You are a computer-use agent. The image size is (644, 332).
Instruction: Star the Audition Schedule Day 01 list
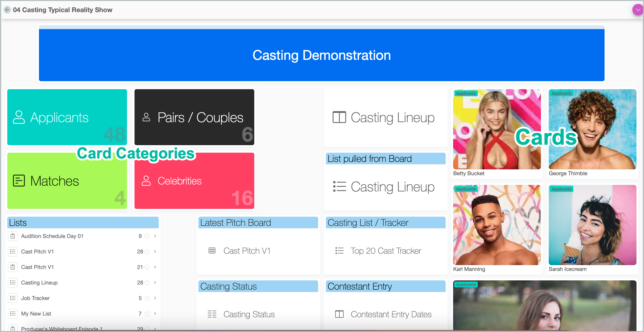(x=147, y=236)
